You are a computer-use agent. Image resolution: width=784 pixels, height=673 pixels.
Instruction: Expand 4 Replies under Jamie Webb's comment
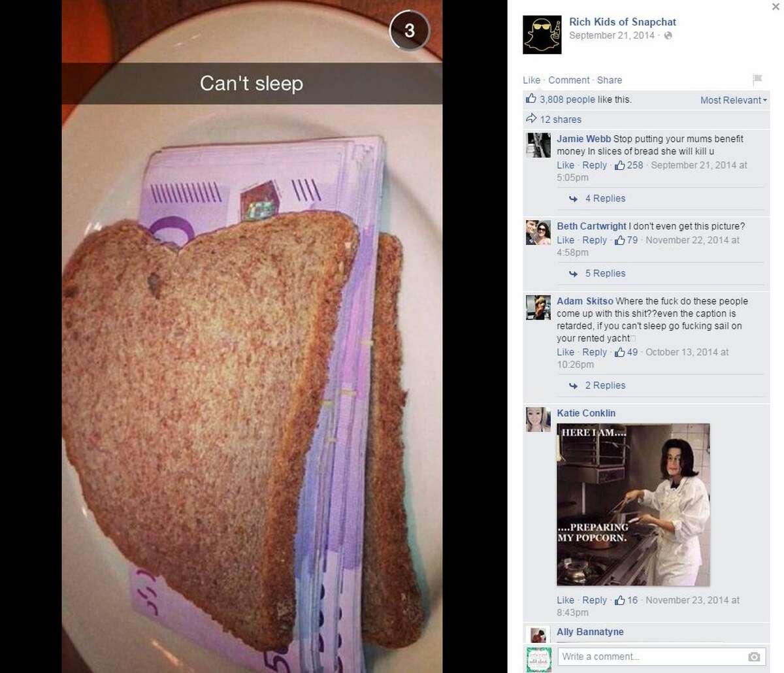[x=605, y=199]
